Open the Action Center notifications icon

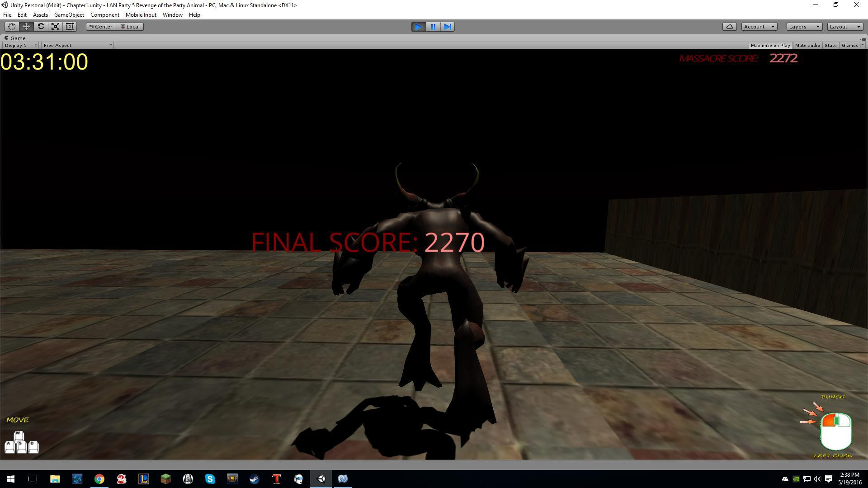[x=829, y=479]
